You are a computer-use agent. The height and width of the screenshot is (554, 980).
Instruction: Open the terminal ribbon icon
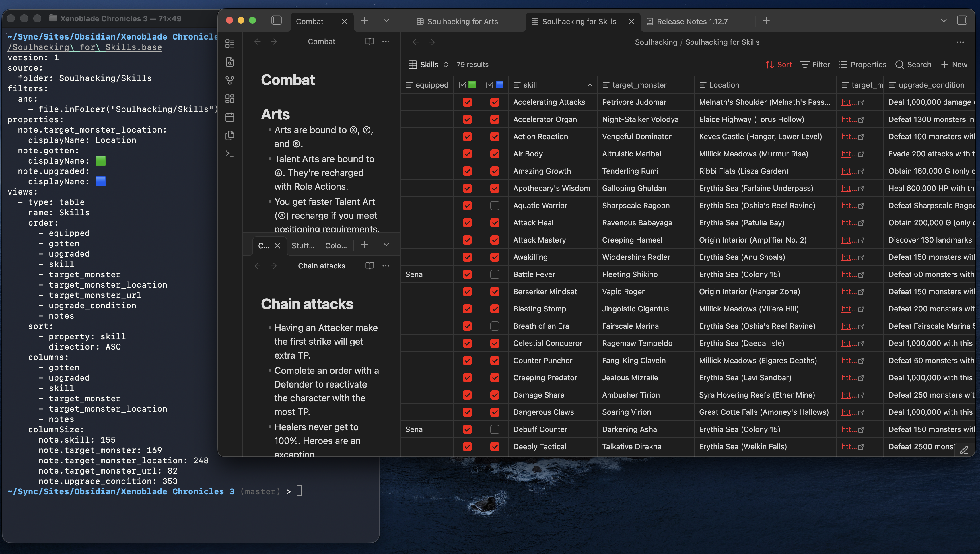pos(230,154)
